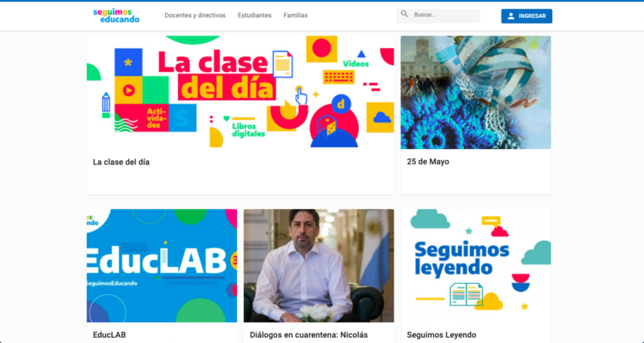Open the Diálogos en cuarentena photo card
This screenshot has height=343, width=644.
[319, 266]
